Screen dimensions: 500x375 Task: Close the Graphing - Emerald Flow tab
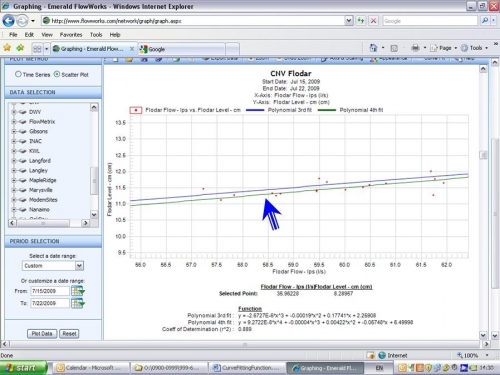(x=132, y=49)
